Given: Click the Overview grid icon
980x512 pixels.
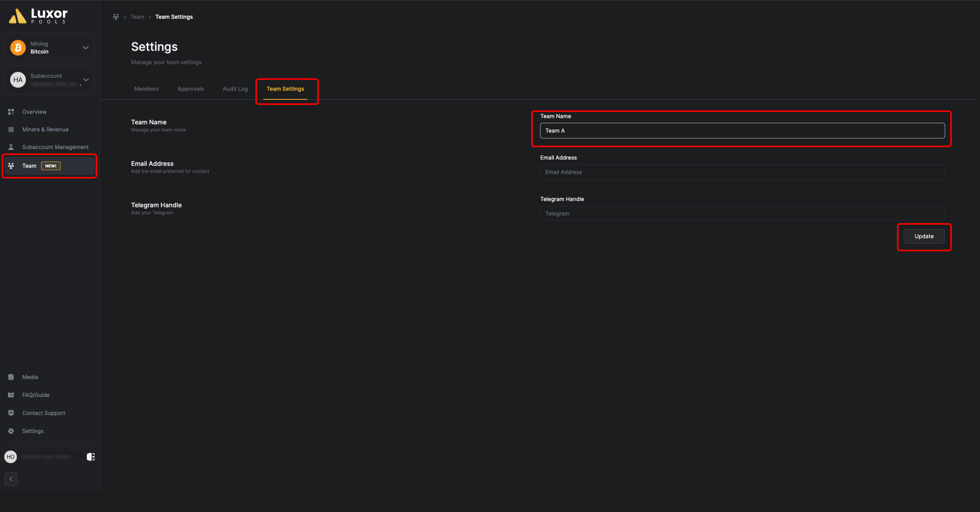Looking at the screenshot, I should pos(11,112).
